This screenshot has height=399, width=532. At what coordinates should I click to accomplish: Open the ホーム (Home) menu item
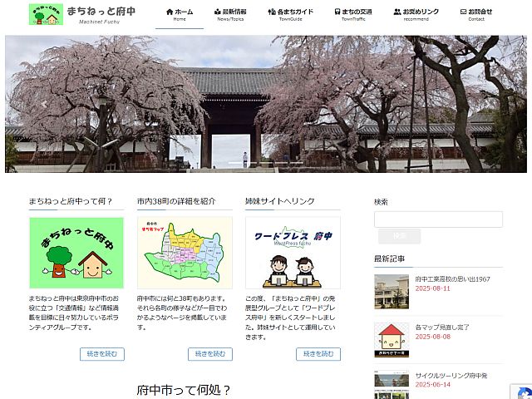tap(180, 14)
